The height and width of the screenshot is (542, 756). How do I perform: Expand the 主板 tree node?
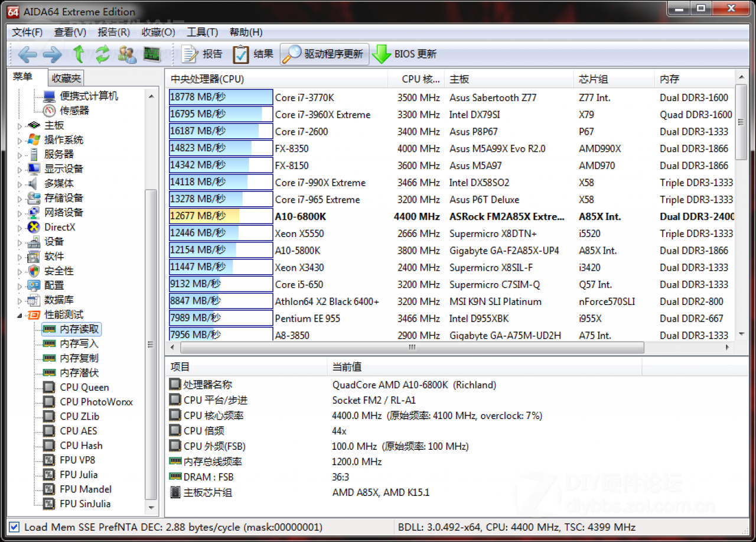[19, 125]
